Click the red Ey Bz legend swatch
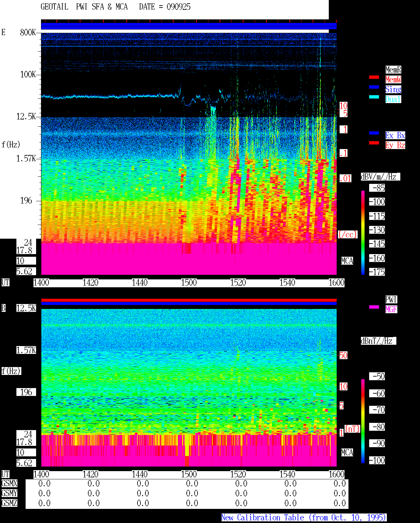 (374, 143)
